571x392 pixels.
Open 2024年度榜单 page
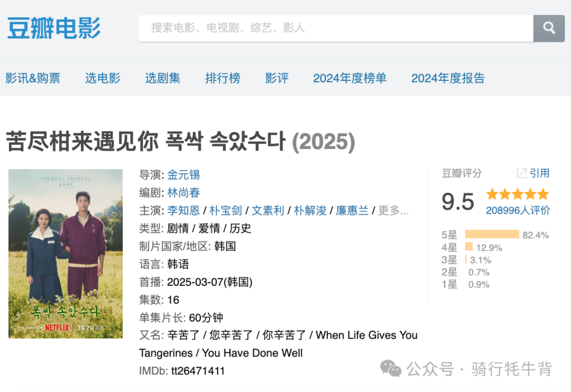tap(349, 78)
